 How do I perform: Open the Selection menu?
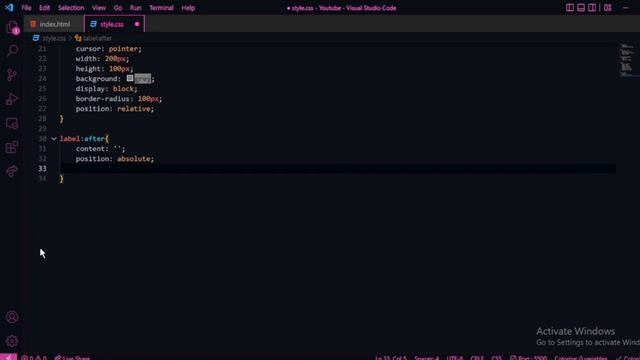[x=71, y=8]
